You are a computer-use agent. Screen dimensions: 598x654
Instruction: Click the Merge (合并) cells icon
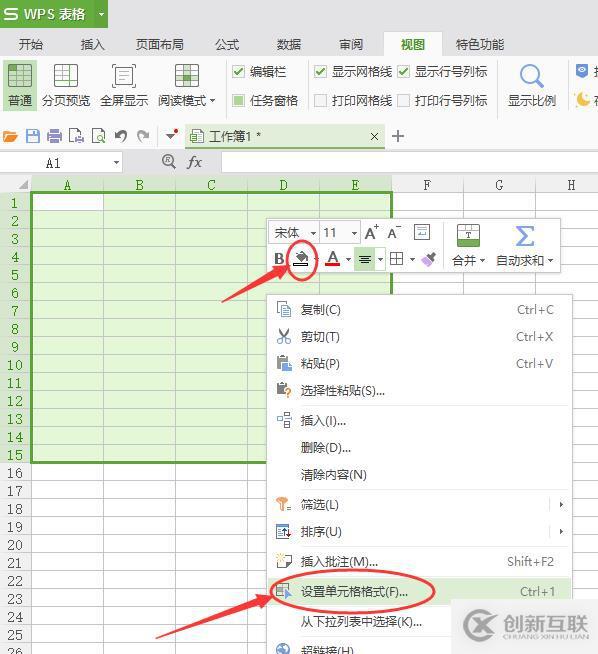[x=468, y=236]
